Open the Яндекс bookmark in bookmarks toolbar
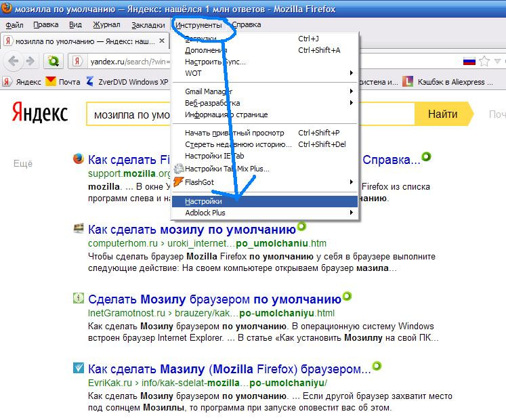Screen dimensions: 506x420 click(x=22, y=82)
